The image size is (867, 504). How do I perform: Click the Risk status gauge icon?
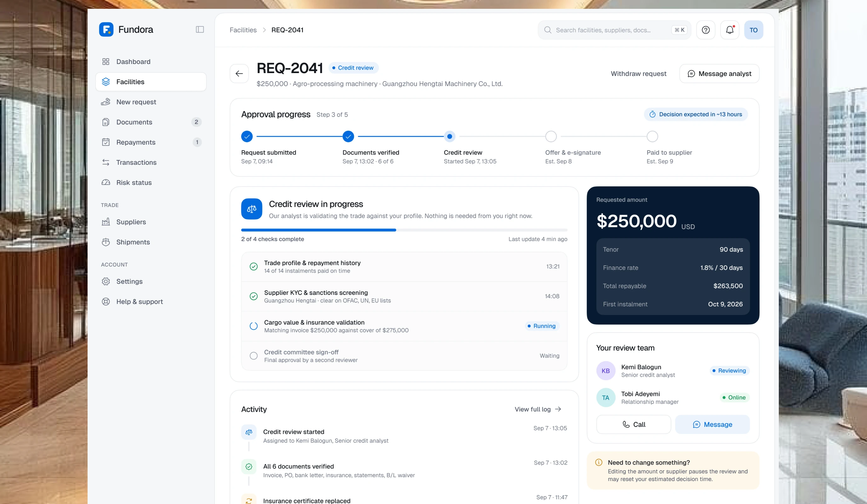pos(106,182)
